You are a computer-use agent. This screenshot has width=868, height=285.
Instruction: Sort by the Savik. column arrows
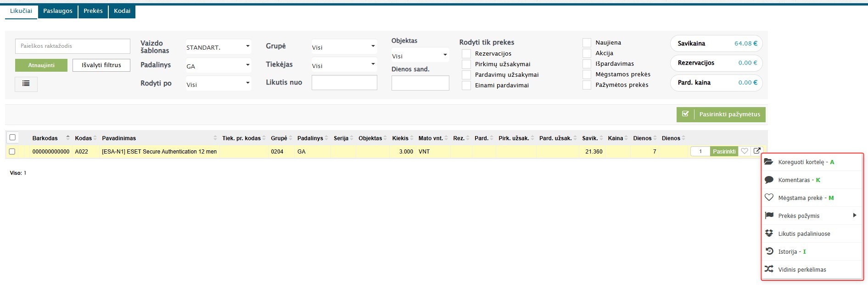601,138
